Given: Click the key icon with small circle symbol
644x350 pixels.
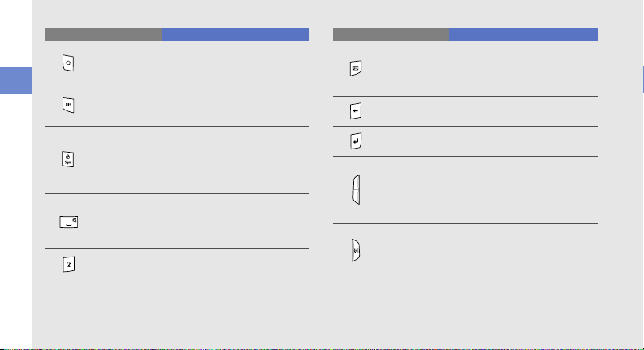Looking at the screenshot, I should coord(68,265).
